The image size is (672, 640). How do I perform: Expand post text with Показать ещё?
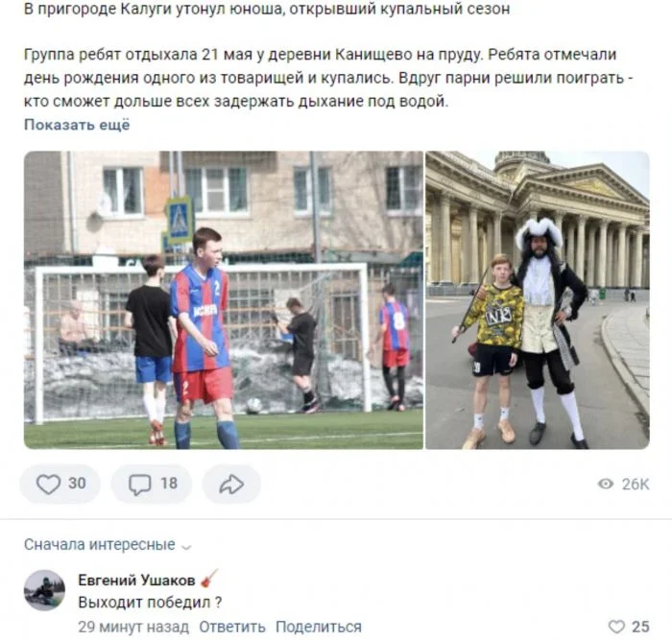pos(77,125)
